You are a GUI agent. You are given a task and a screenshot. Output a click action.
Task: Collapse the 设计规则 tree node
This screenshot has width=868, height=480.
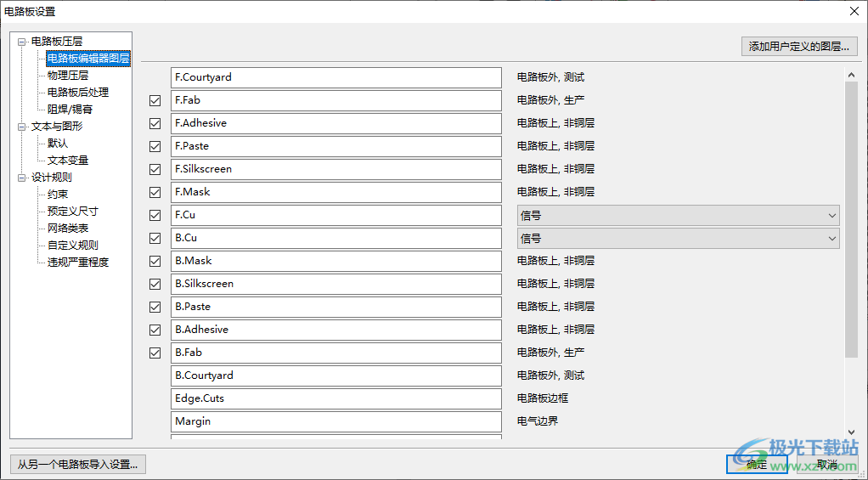[x=22, y=178]
